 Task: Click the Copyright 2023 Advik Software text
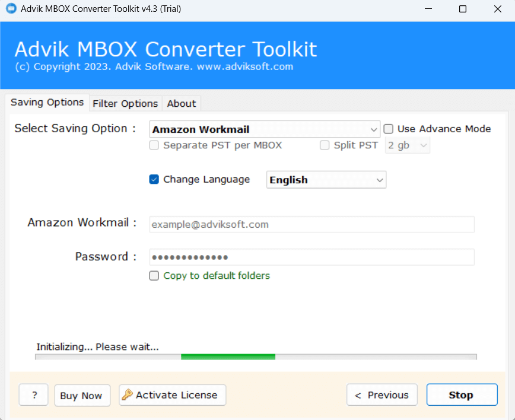coord(154,66)
